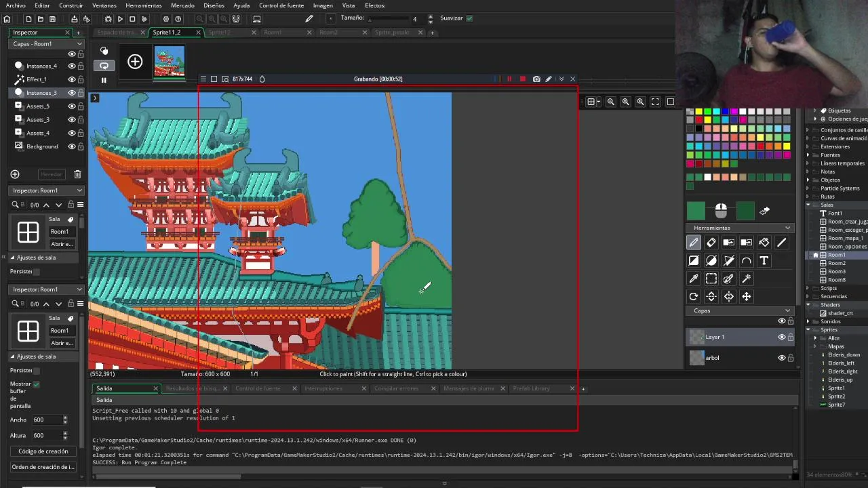The width and height of the screenshot is (868, 488).
Task: Click the Stop icon in main toolbar
Action: (132, 19)
